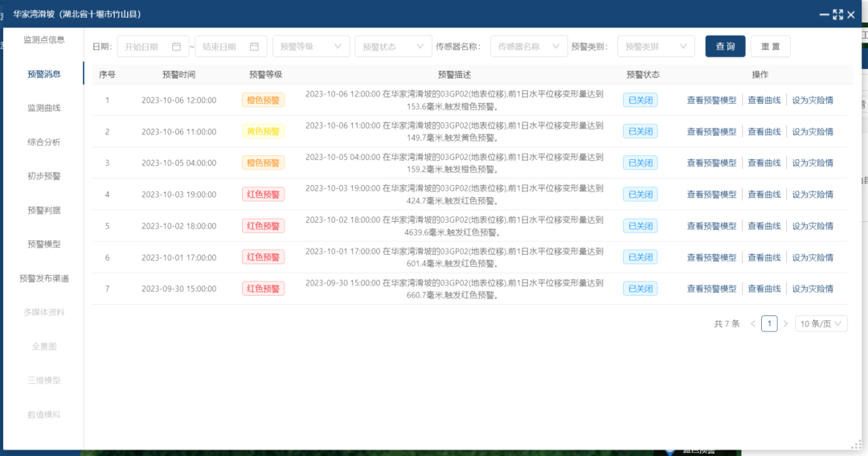The width and height of the screenshot is (868, 456).
Task: View curve for row 1 warning
Action: click(x=764, y=101)
